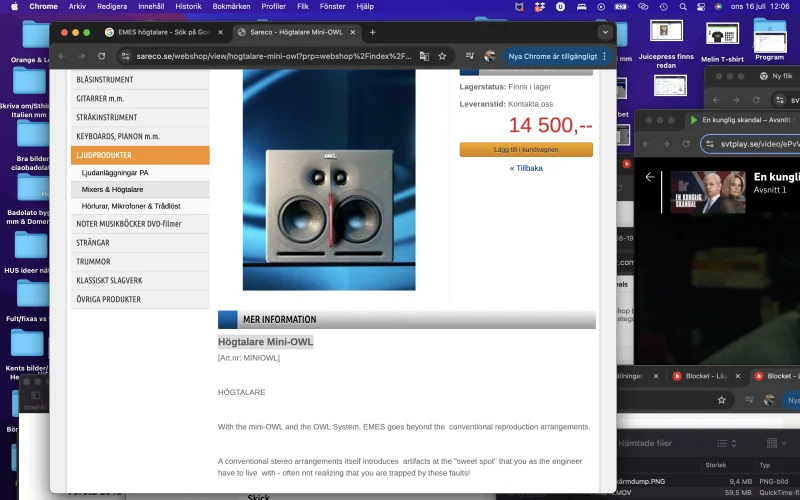Viewport: 800px width, 500px height.
Task: Open the media control icon in Chrome toolbar
Action: click(x=470, y=56)
